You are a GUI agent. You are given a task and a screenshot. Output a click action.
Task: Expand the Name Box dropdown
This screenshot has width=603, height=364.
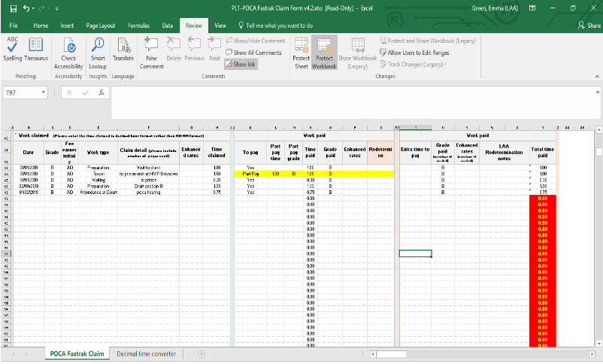coord(44,93)
